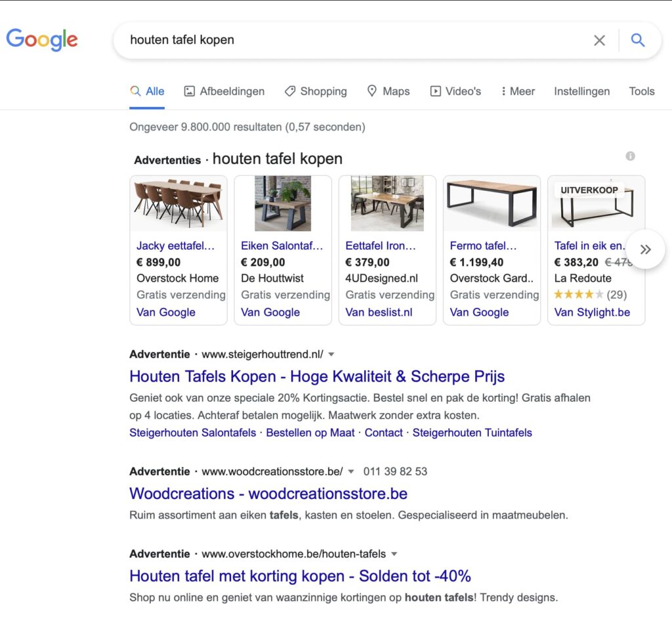Open the Fermo tafel product image
The height and width of the screenshot is (621, 672).
point(492,203)
